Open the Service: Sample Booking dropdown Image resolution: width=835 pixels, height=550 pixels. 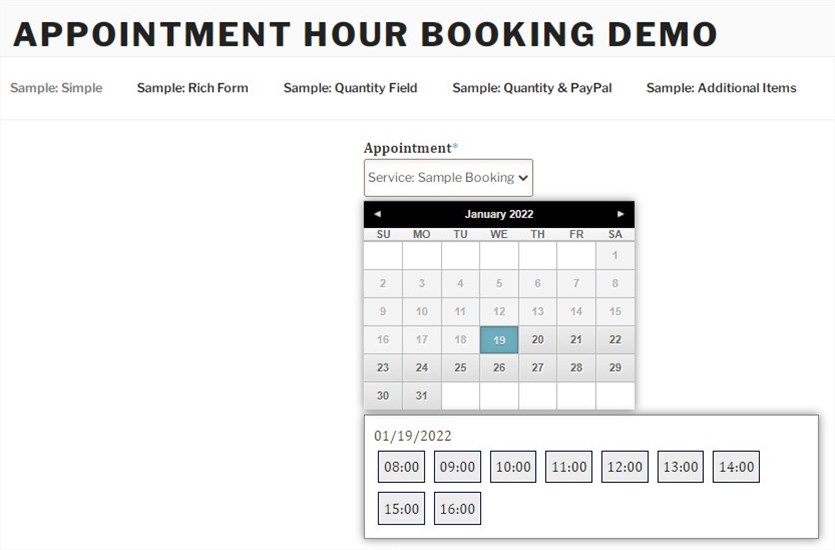[448, 177]
